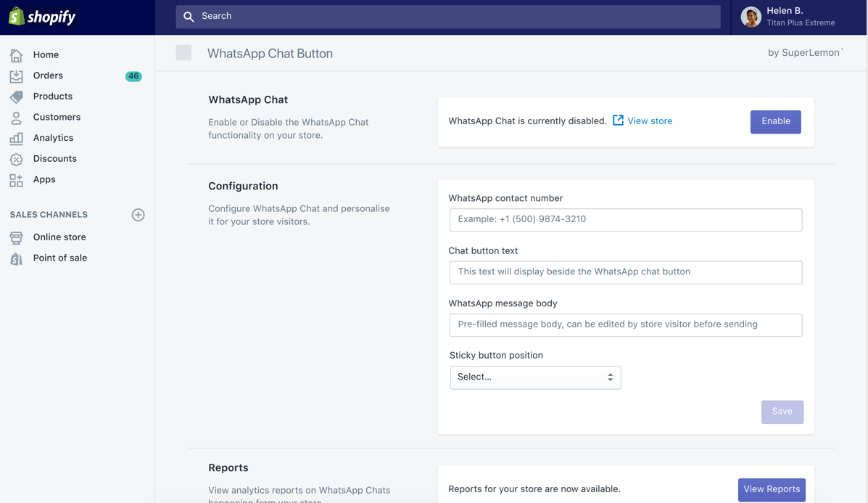Click the Shopify logo

[x=42, y=17]
